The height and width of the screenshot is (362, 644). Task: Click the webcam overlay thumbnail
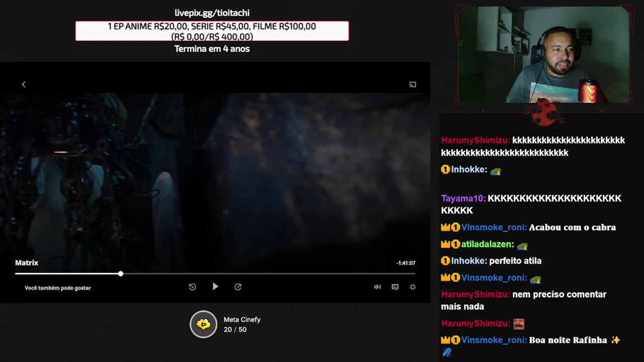[x=543, y=55]
